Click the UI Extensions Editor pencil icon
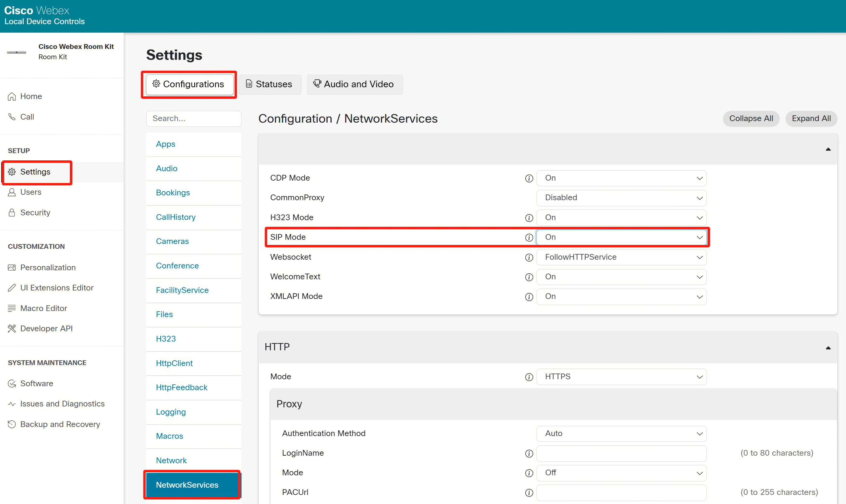The image size is (846, 504). click(x=12, y=288)
